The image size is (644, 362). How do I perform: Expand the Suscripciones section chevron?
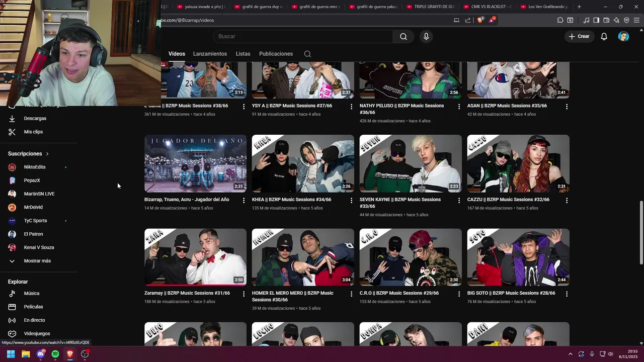click(x=47, y=154)
